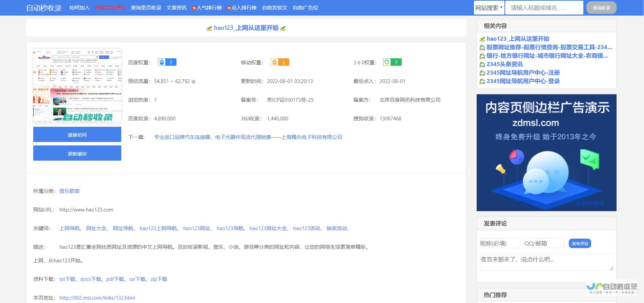Click 2345 icon beside 银行-地方银行网址 link

(x=482, y=56)
